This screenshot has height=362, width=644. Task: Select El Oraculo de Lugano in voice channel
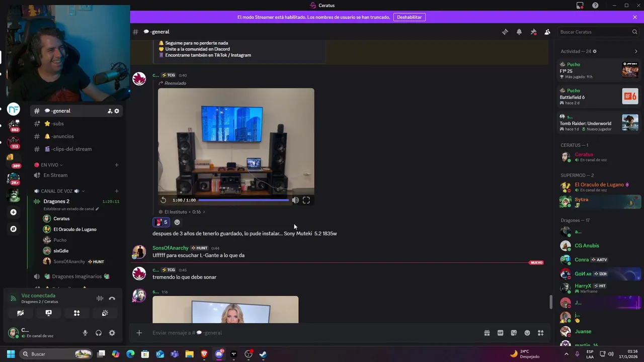pos(75,229)
